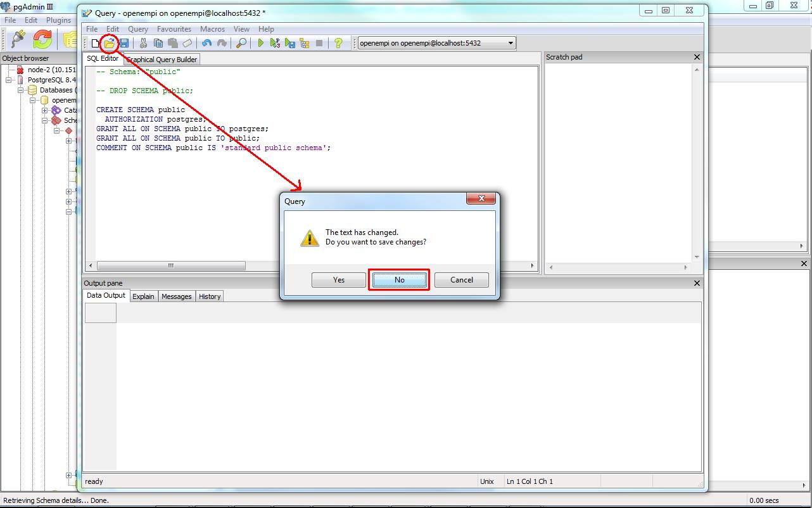Open the History output tab
The image size is (812, 508).
point(210,296)
